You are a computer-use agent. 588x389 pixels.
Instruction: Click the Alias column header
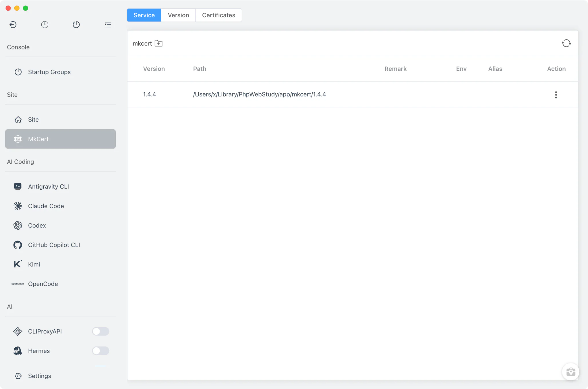pyautogui.click(x=495, y=69)
